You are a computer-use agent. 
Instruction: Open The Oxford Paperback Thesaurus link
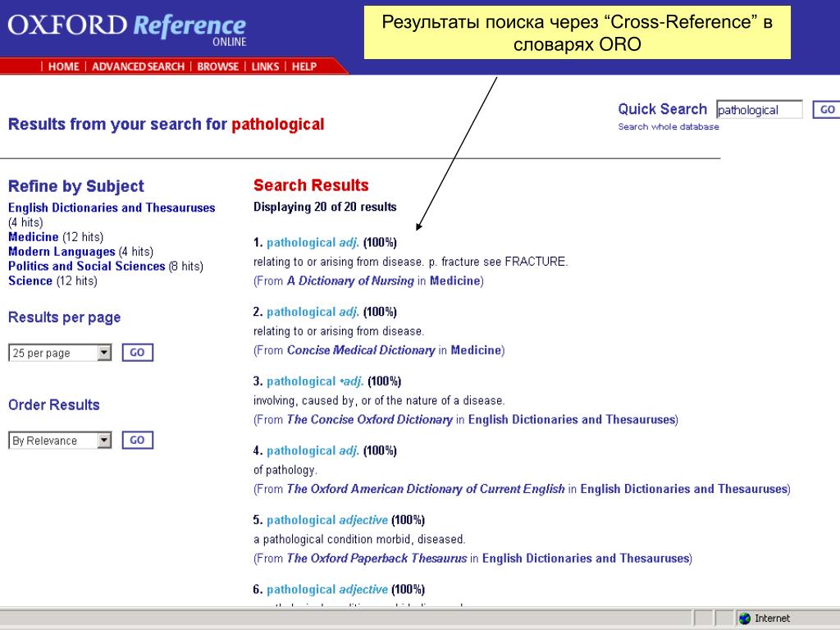pos(377,558)
